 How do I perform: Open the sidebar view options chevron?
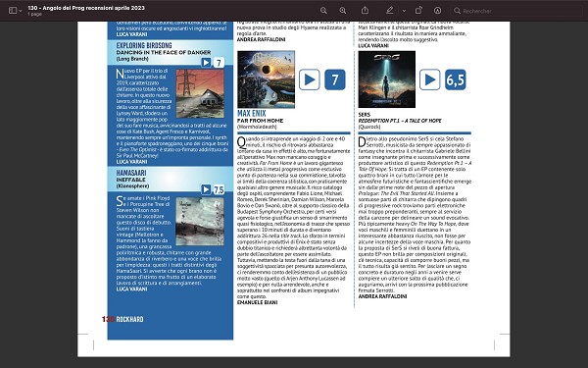[x=21, y=11]
